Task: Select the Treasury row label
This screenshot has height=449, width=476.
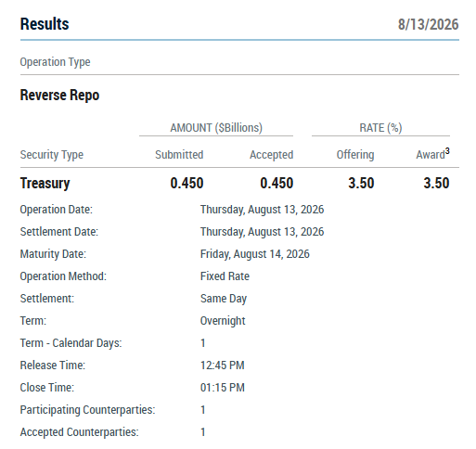Action: [45, 183]
